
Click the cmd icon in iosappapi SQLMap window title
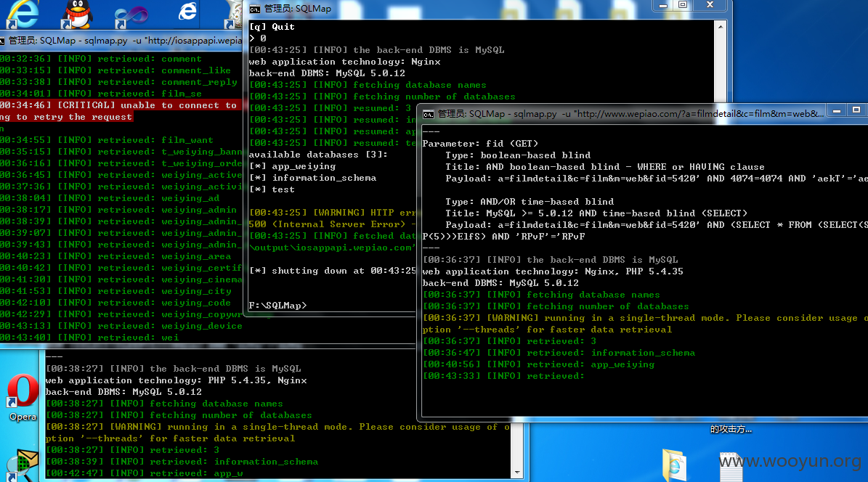(2, 41)
